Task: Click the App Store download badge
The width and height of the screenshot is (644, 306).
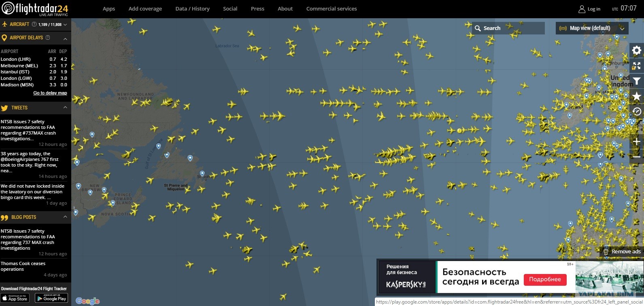Action: (x=14, y=298)
